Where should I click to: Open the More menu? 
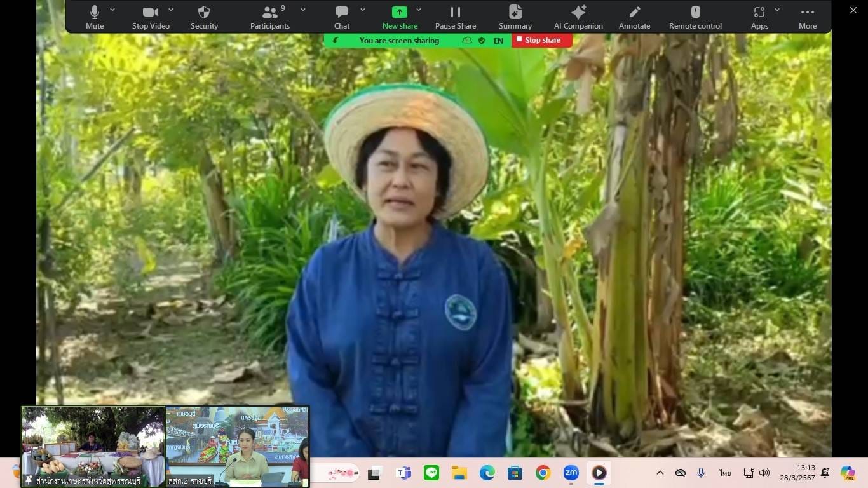[x=808, y=17]
